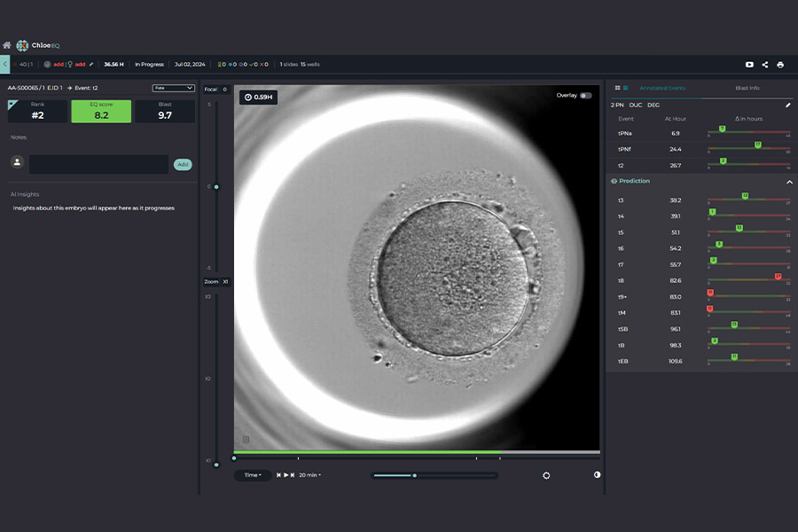798x532 pixels.
Task: Switch to grid view icon
Action: pyautogui.click(x=617, y=88)
